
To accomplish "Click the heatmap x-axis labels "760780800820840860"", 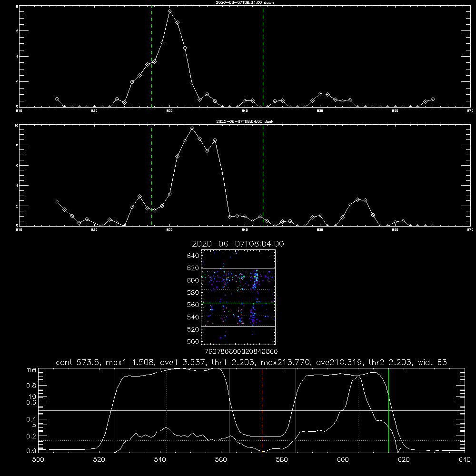I will pos(241,352).
